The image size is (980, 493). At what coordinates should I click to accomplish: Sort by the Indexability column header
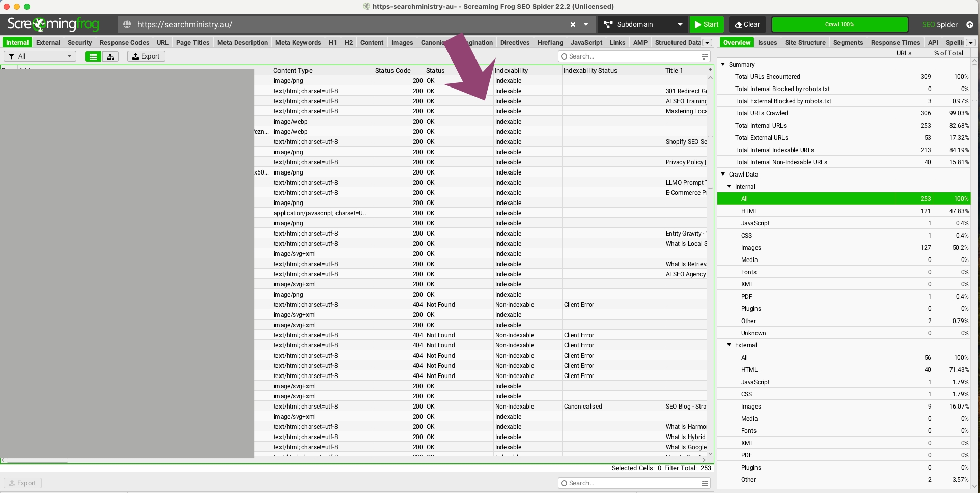tap(528, 71)
